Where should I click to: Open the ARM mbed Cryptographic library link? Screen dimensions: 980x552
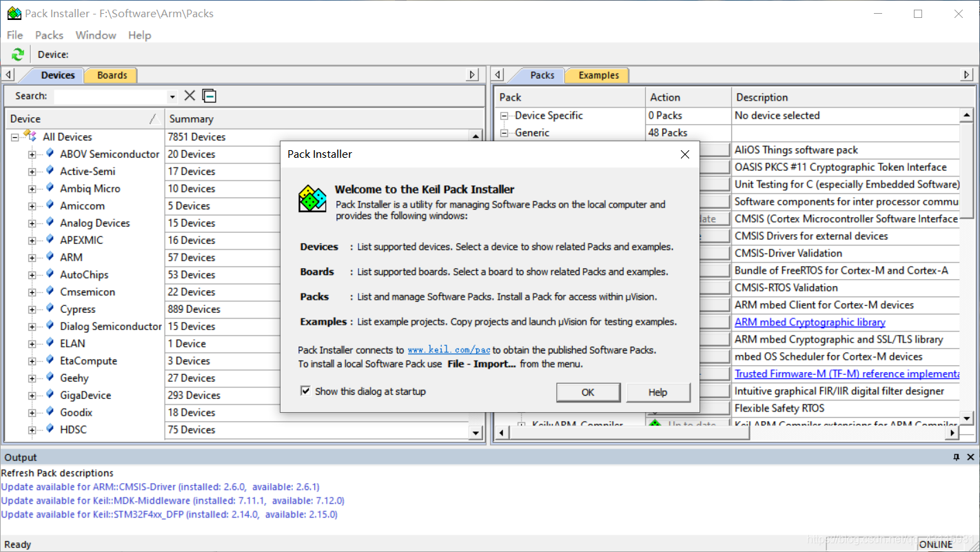(x=810, y=322)
